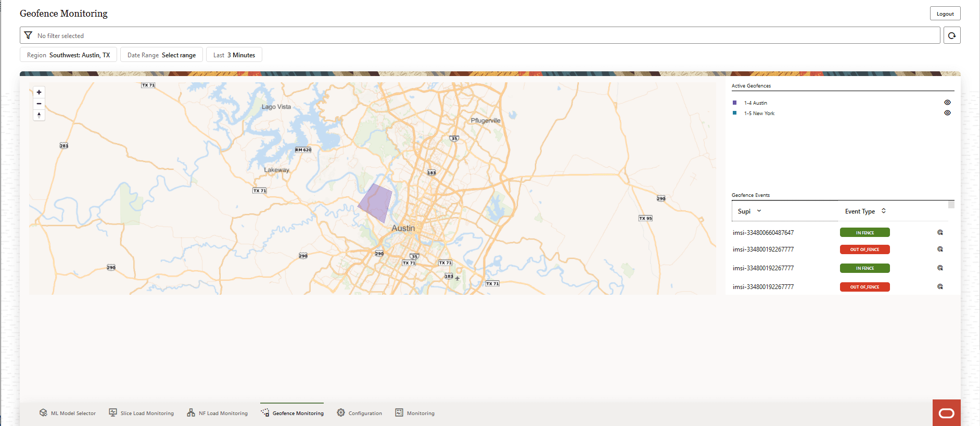
Task: Select the Geofence Monitoring tab
Action: (292, 413)
